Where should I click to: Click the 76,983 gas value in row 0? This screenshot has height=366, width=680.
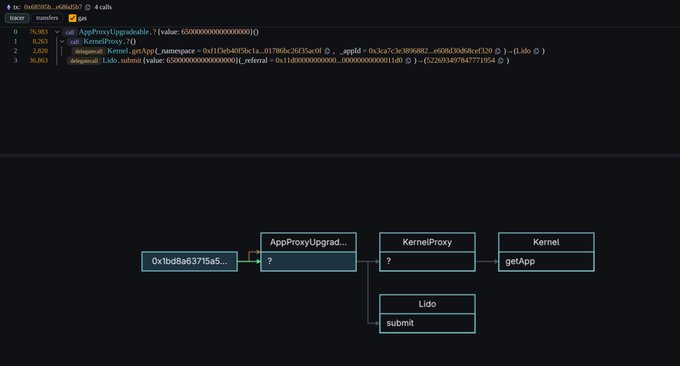[39, 32]
